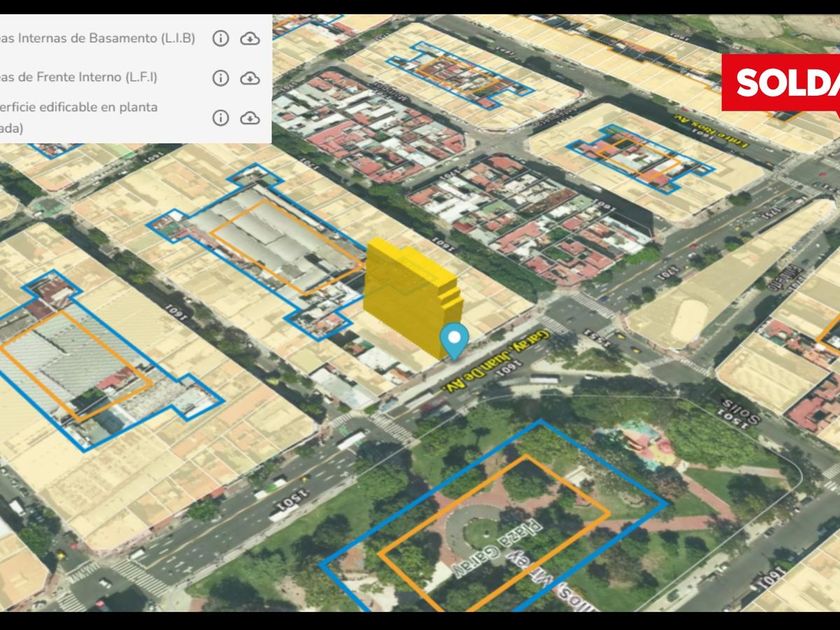Select the yellow 3D building volume
Image resolution: width=840 pixels, height=630 pixels.
pyautogui.click(x=411, y=295)
